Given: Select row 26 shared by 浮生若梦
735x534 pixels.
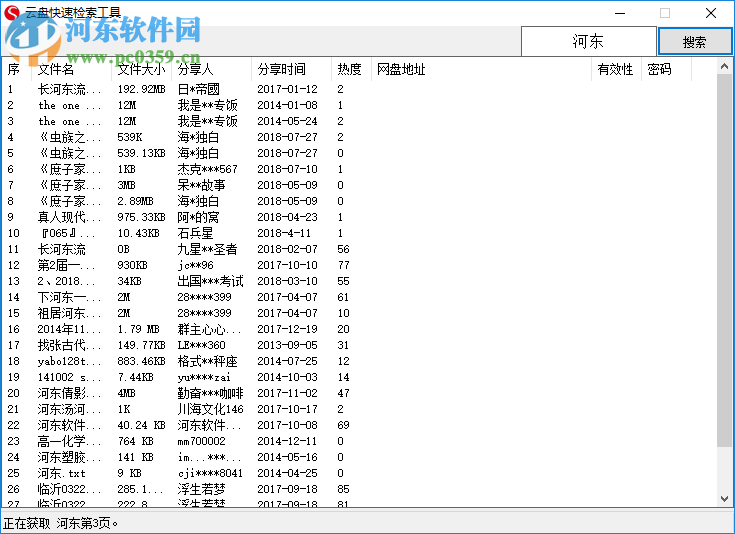Looking at the screenshot, I should (359, 489).
